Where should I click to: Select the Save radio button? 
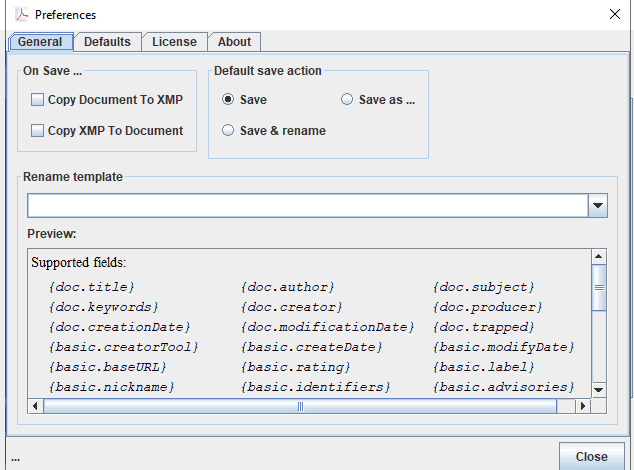pyautogui.click(x=228, y=100)
